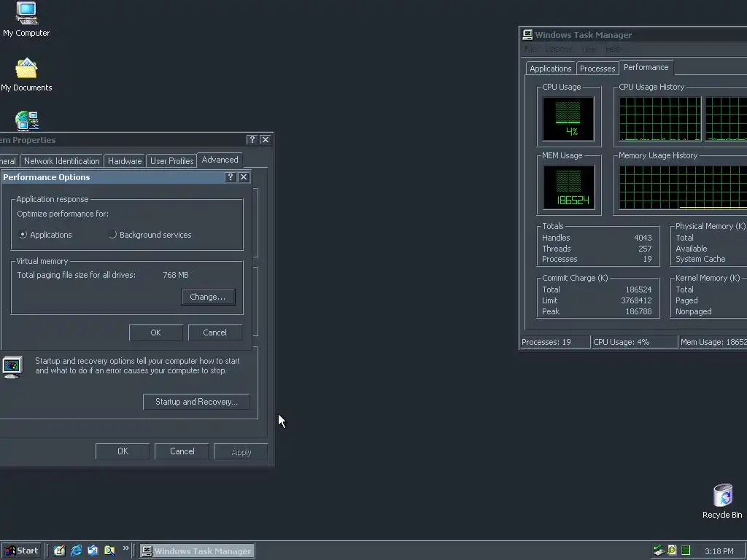Click the CPU Usage 4% gauge

pos(568,119)
